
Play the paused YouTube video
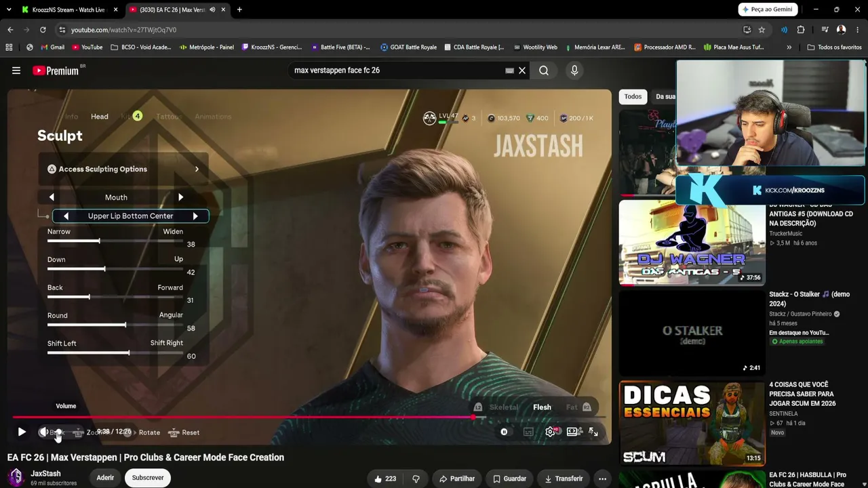pos(22,432)
